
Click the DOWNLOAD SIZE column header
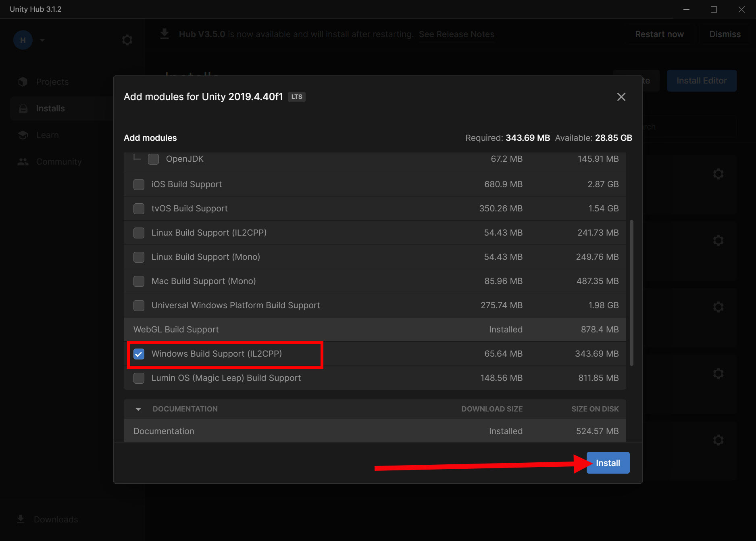tap(492, 409)
